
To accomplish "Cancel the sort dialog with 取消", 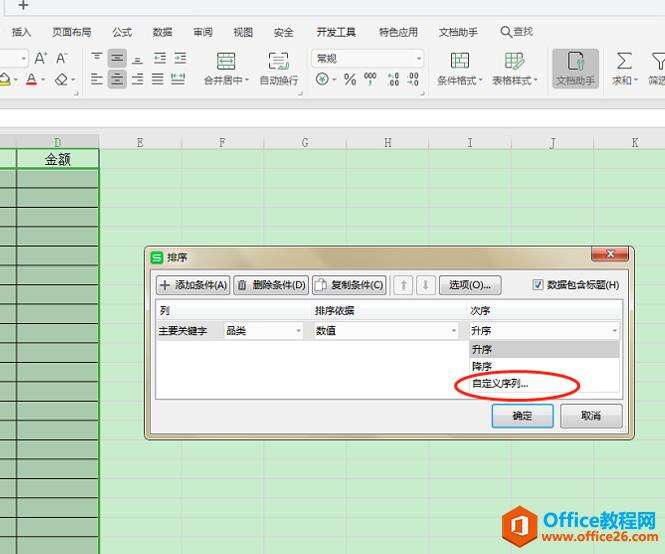I will tap(591, 416).
